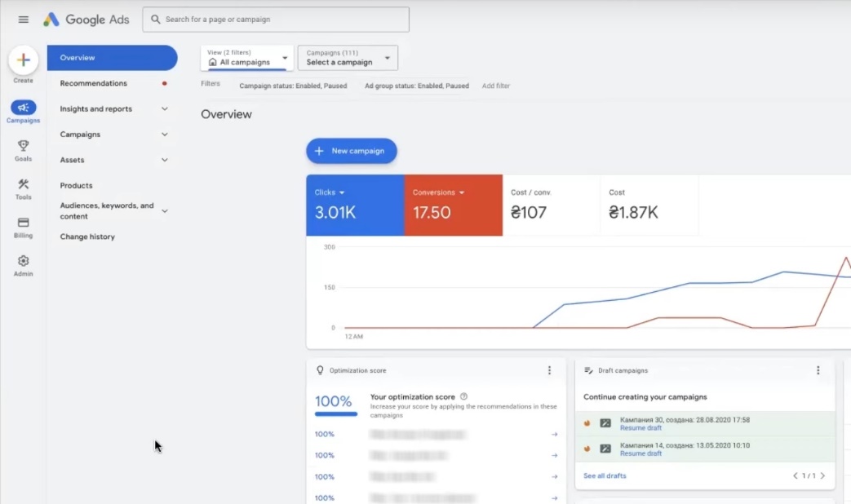This screenshot has width=851, height=504.
Task: Open the hamburger main menu
Action: tap(24, 20)
